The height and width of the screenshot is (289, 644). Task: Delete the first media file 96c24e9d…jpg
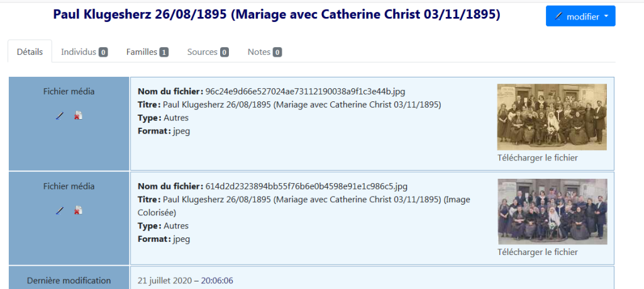point(78,116)
